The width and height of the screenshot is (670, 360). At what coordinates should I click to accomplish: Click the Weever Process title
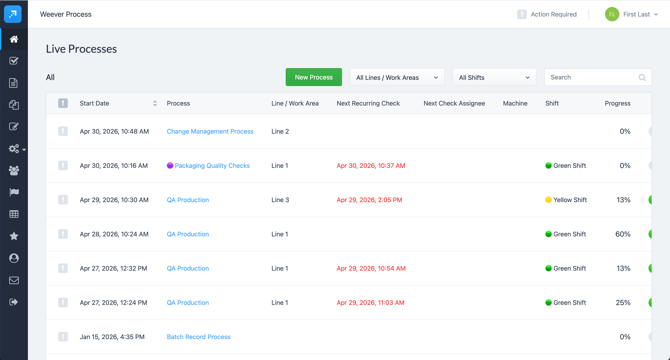[x=65, y=14]
